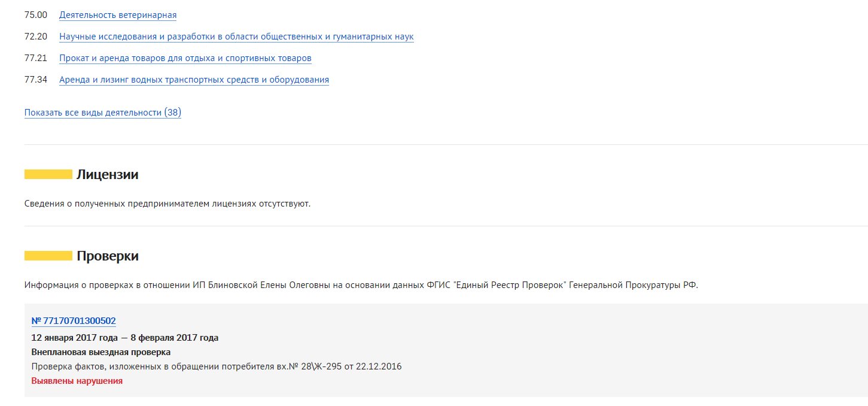Expand "Показать все виды деятельности (38)"
The height and width of the screenshot is (406, 868).
coord(103,113)
